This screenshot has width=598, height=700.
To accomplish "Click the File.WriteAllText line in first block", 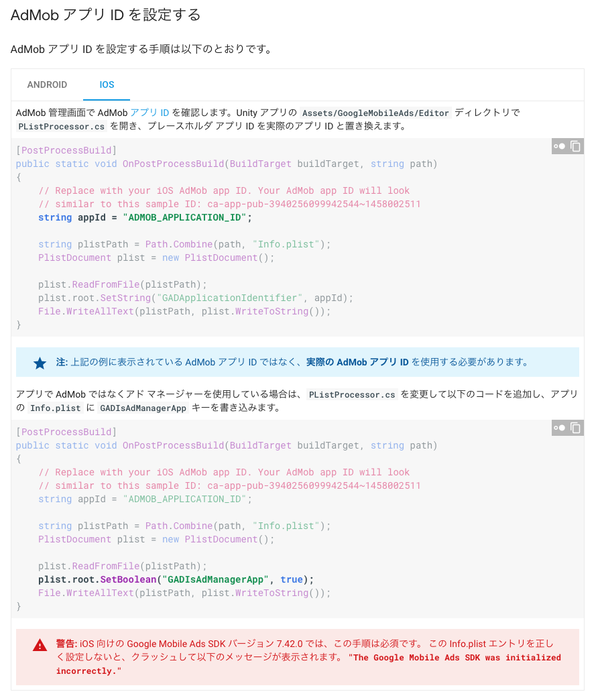I will pyautogui.click(x=184, y=311).
